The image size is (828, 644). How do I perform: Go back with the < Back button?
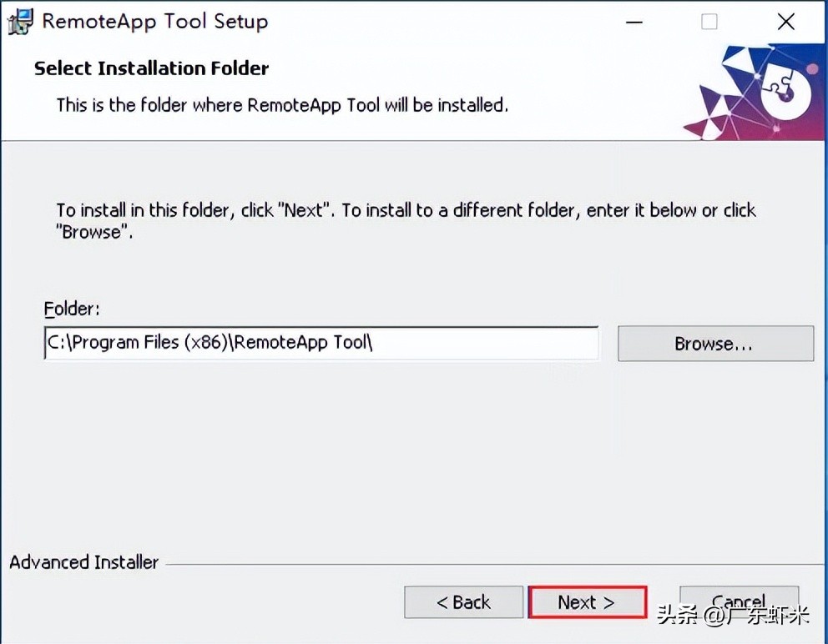point(463,601)
